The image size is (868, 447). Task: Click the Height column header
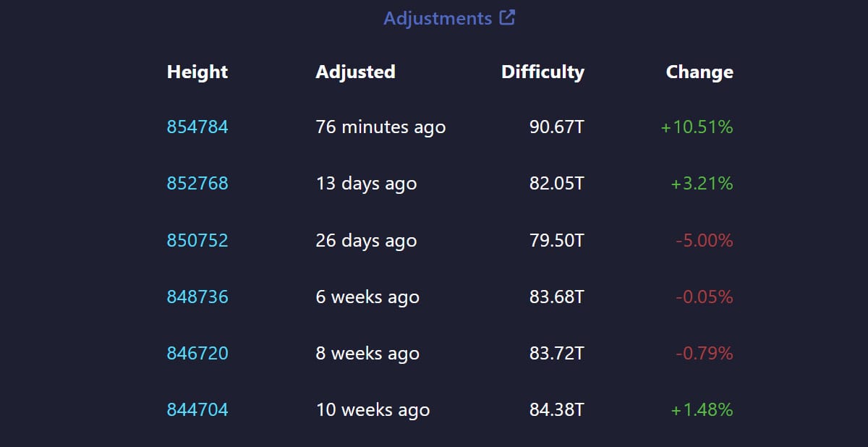click(x=197, y=72)
